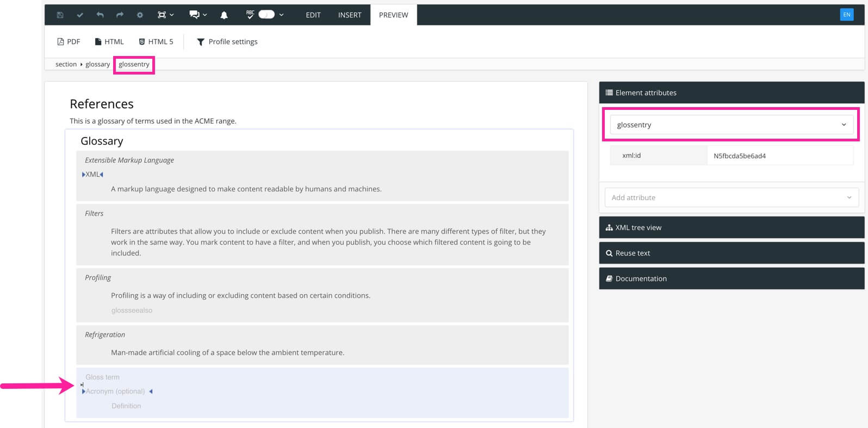Click the undo arrow icon
This screenshot has height=428, width=868.
coord(100,15)
